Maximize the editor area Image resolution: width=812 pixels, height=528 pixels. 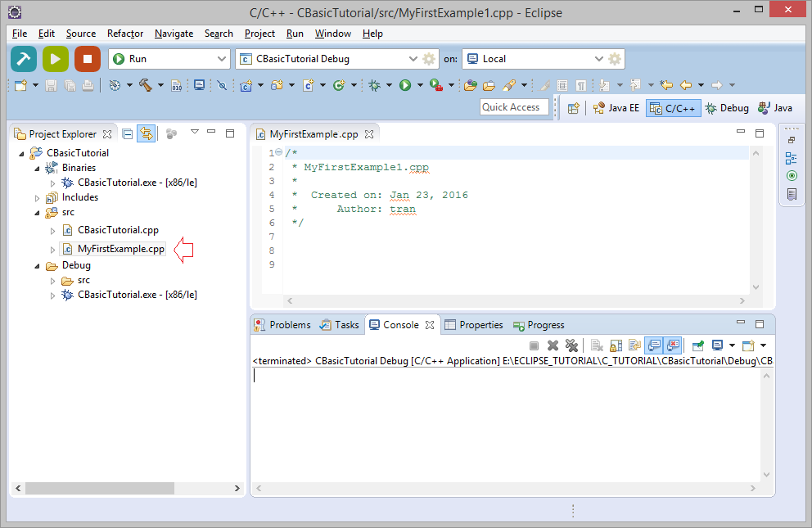click(760, 133)
